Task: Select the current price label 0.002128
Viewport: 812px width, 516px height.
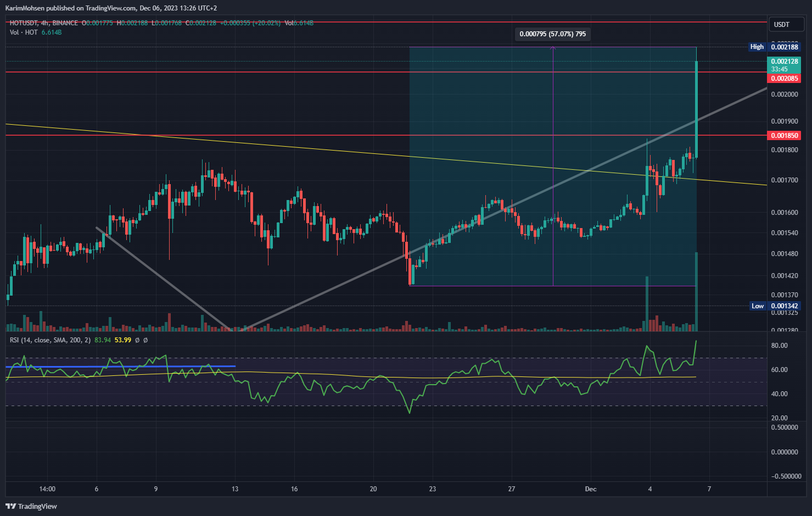Action: click(x=785, y=65)
